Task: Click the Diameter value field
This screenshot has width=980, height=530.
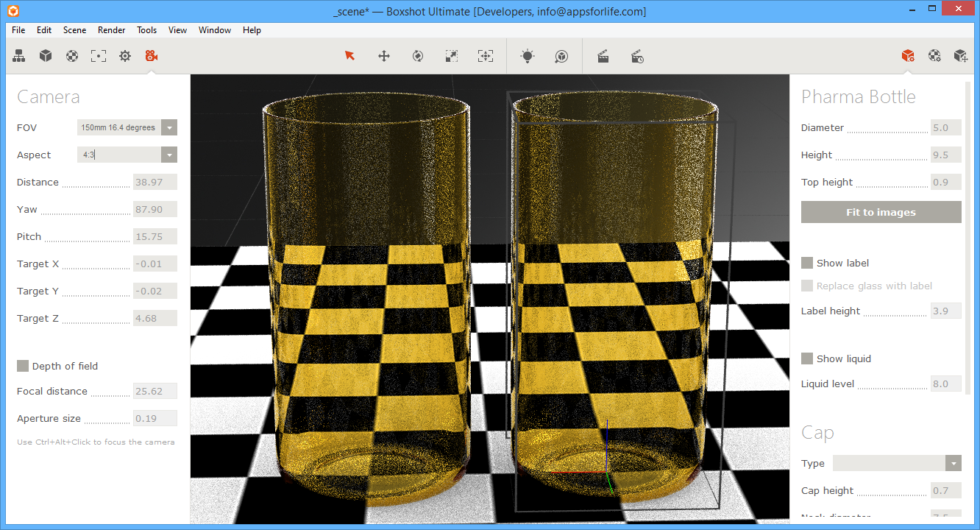Action: 946,127
